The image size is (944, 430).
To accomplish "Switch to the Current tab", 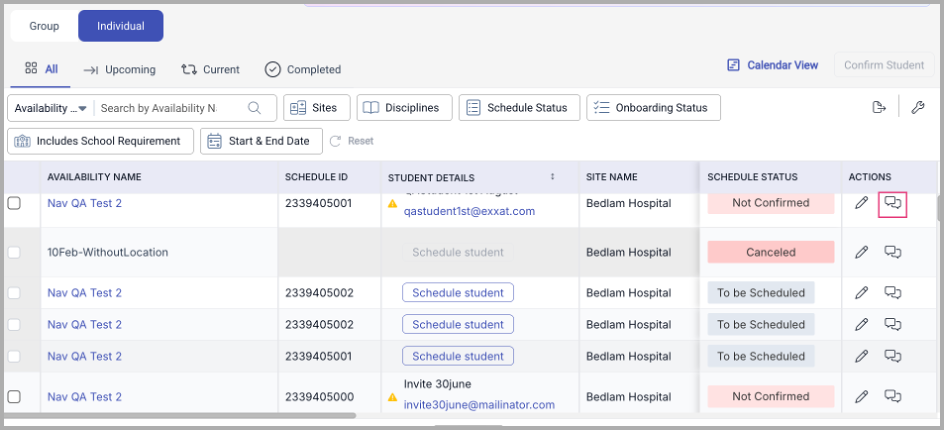I will [x=210, y=70].
